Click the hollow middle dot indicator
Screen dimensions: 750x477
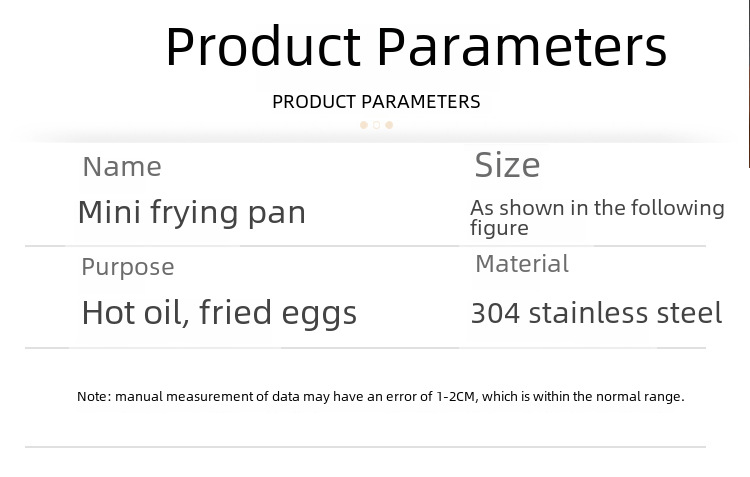376,125
